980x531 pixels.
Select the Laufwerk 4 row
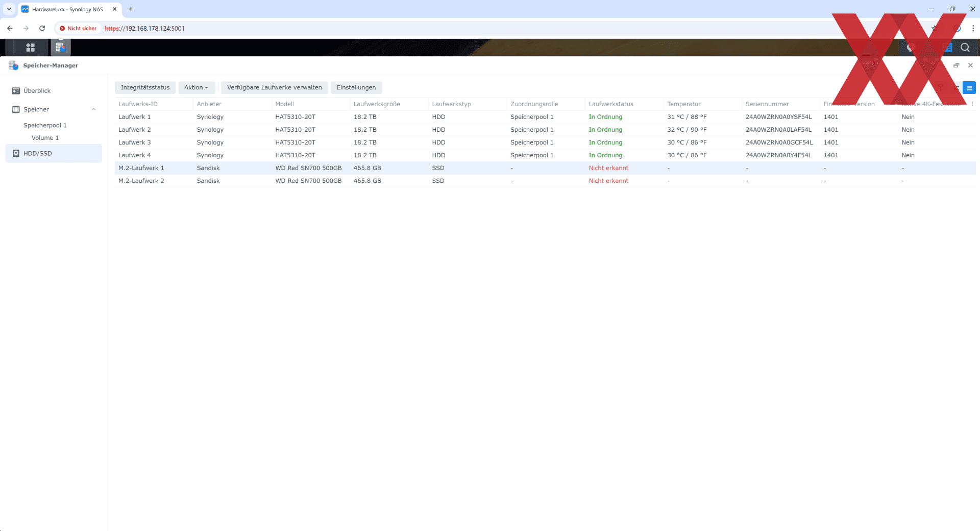tap(545, 155)
